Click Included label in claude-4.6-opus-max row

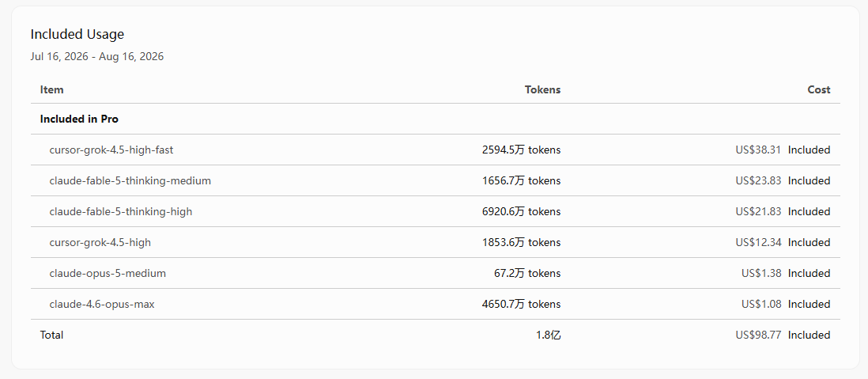coord(810,304)
